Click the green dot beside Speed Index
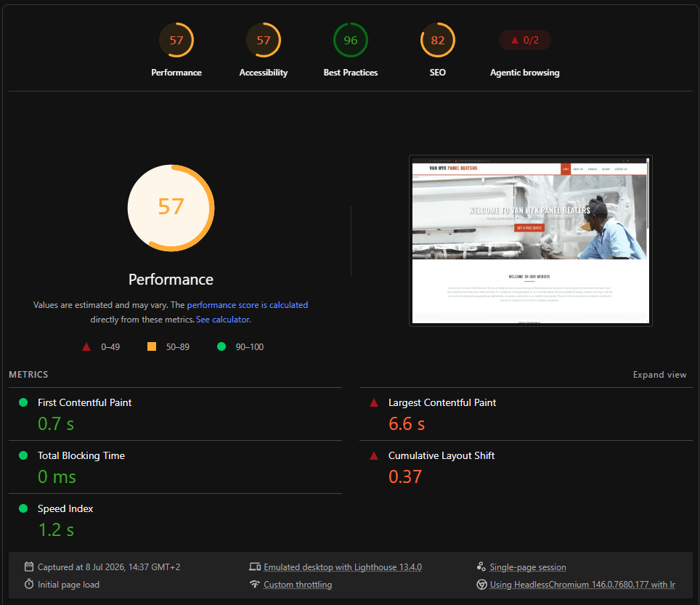700x605 pixels. pyautogui.click(x=23, y=508)
